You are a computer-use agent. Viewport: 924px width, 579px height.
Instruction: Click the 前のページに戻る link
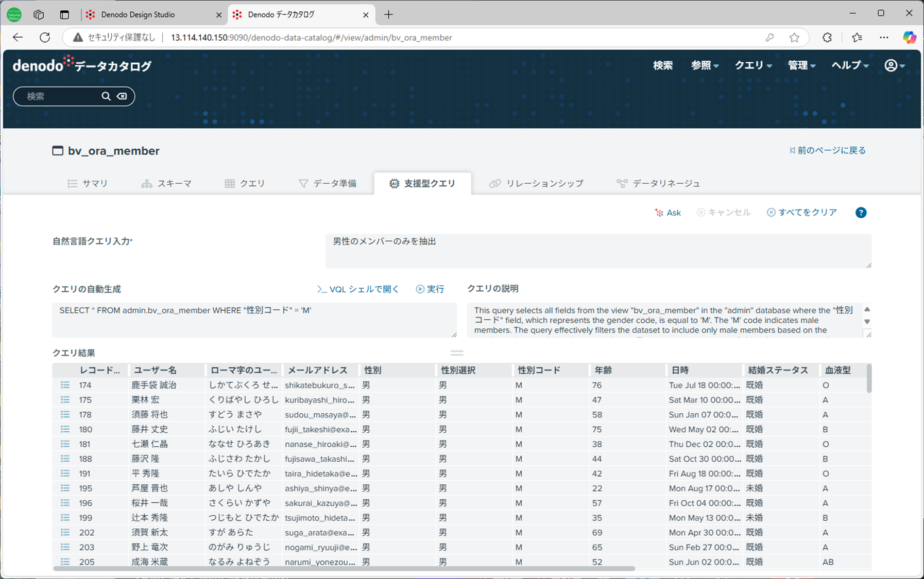(x=827, y=150)
